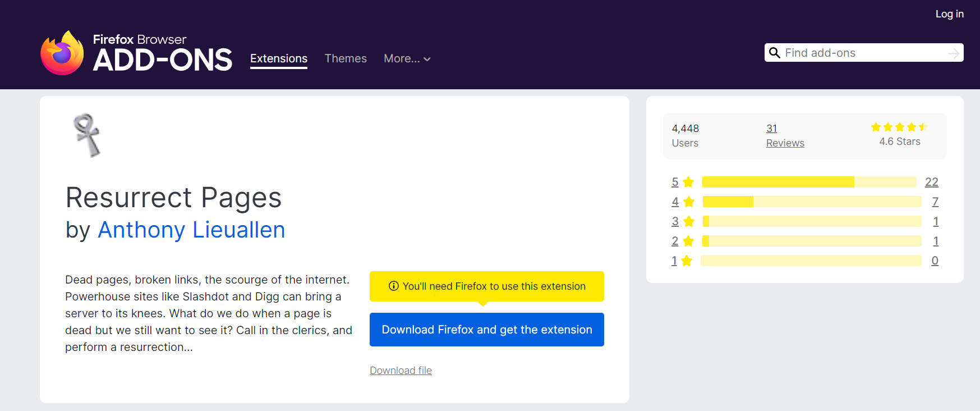Click the Download file link
The height and width of the screenshot is (411, 980).
point(401,371)
